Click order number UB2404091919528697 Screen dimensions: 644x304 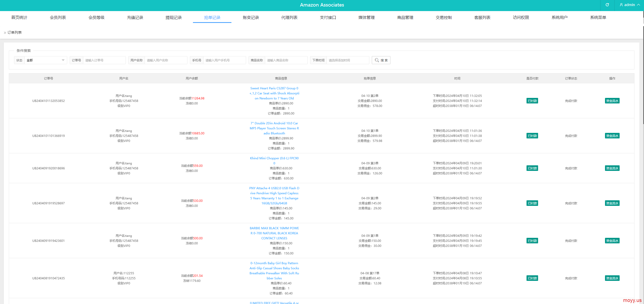point(49,203)
